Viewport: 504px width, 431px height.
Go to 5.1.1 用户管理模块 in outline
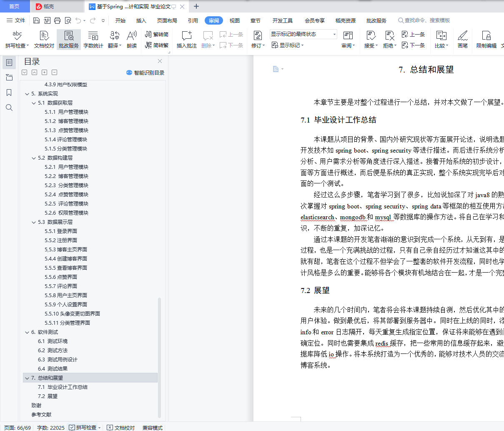pyautogui.click(x=67, y=112)
